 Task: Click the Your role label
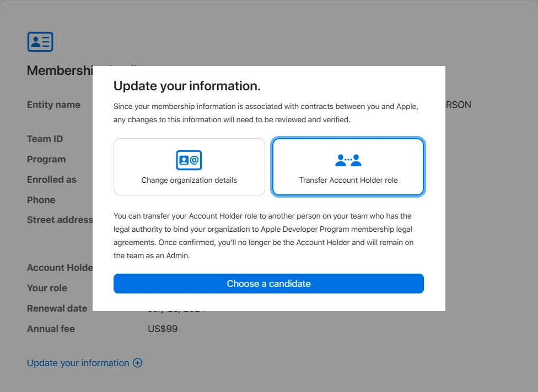point(47,288)
